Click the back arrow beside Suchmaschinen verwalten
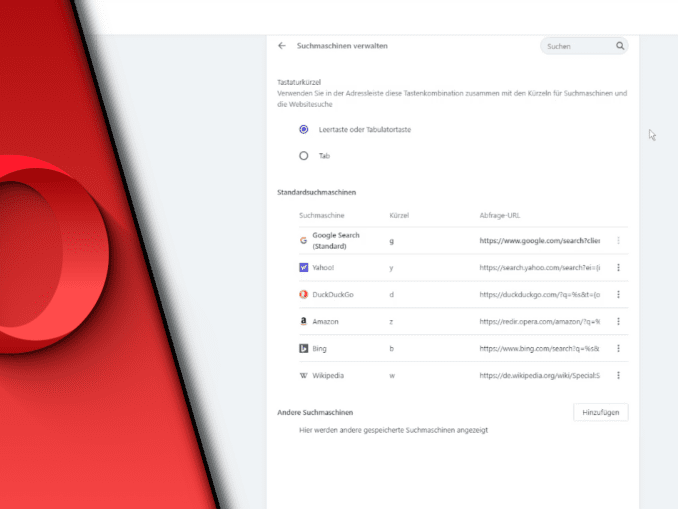 point(282,46)
